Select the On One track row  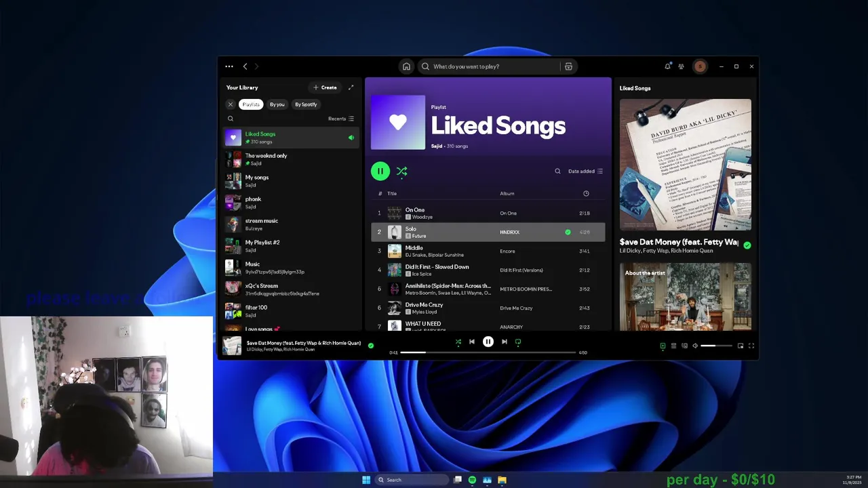coord(488,213)
